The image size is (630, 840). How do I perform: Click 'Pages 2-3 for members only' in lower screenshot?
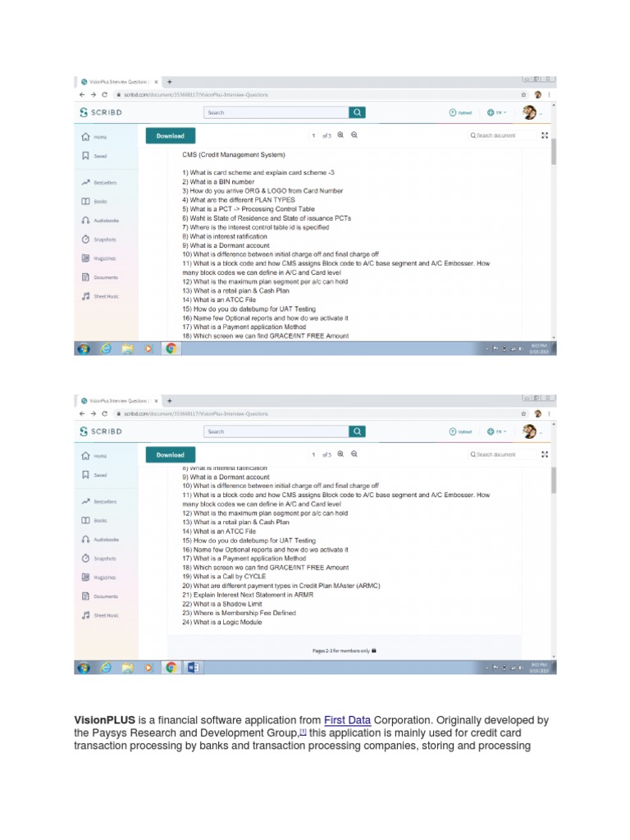tap(344, 651)
